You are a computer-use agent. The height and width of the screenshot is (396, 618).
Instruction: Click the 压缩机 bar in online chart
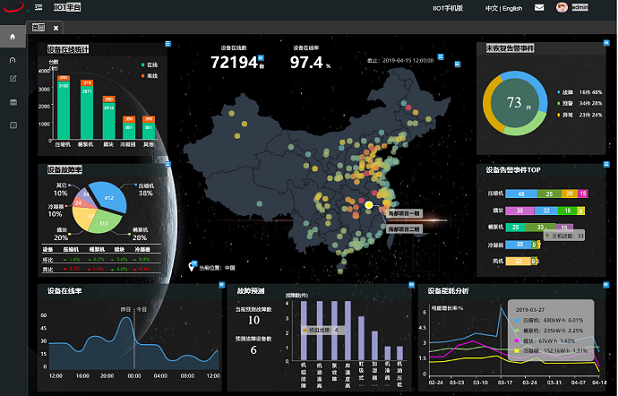(63, 107)
